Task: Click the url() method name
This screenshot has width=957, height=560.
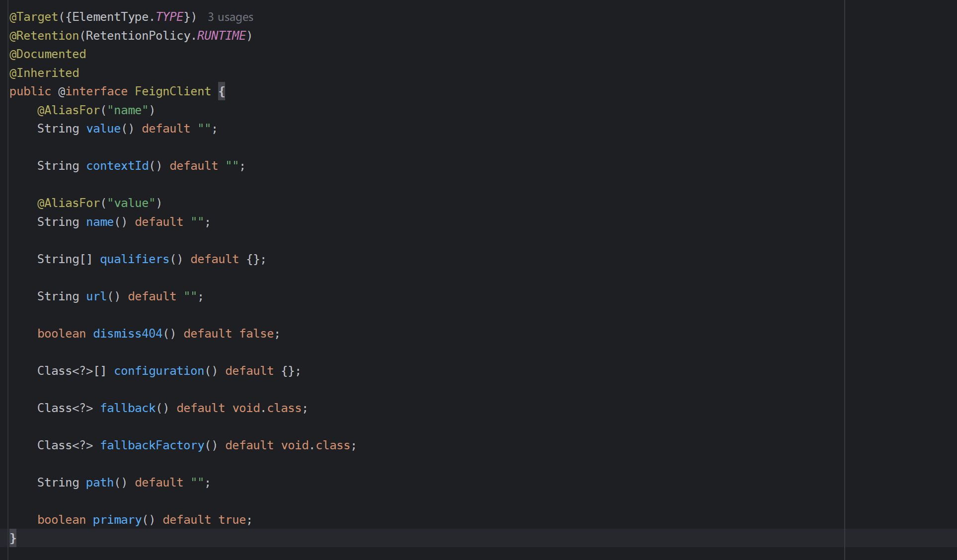Action: [x=96, y=296]
